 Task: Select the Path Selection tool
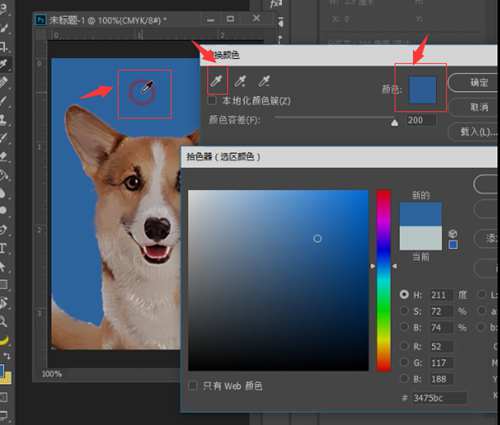pos(3,266)
